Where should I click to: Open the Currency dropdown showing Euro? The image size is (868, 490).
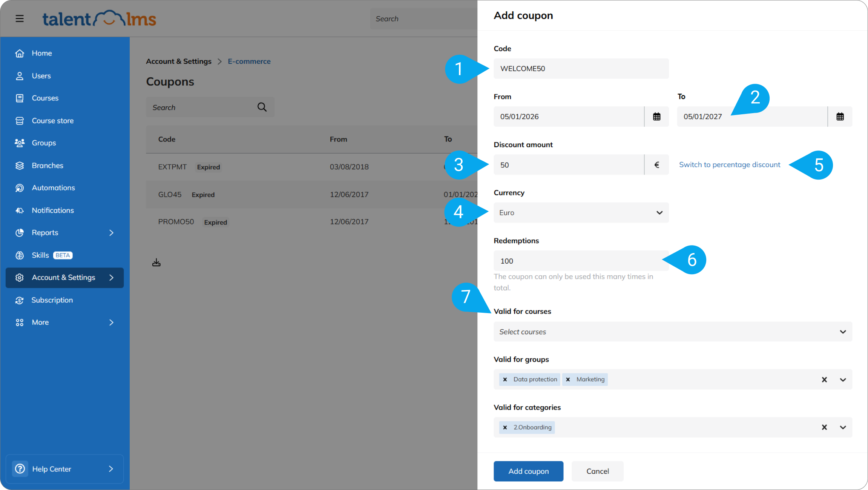581,213
